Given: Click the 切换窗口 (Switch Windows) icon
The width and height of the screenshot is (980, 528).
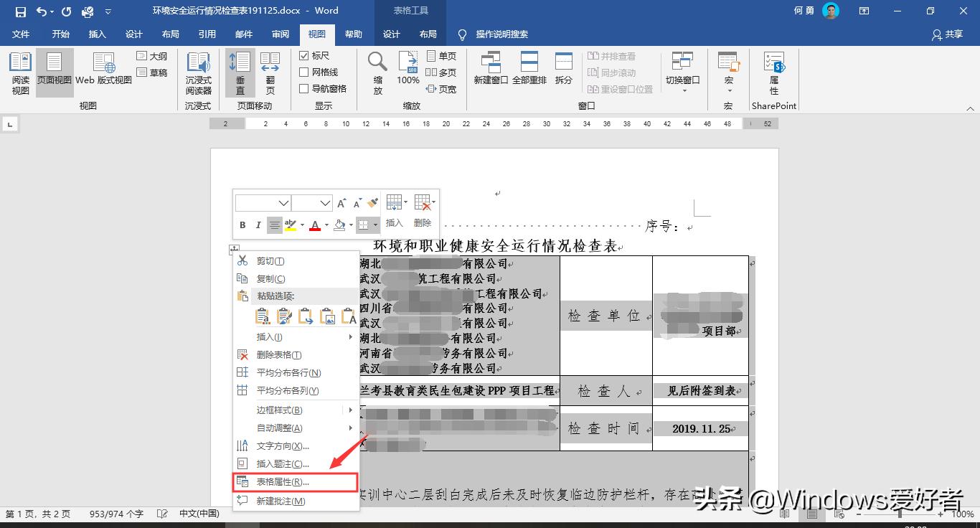Looking at the screenshot, I should click(682, 68).
